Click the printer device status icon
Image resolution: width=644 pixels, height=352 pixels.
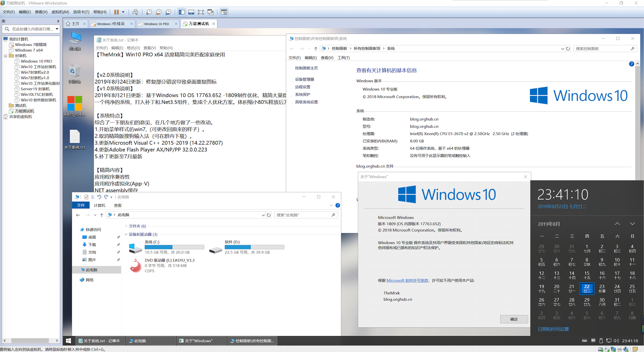coord(620,349)
